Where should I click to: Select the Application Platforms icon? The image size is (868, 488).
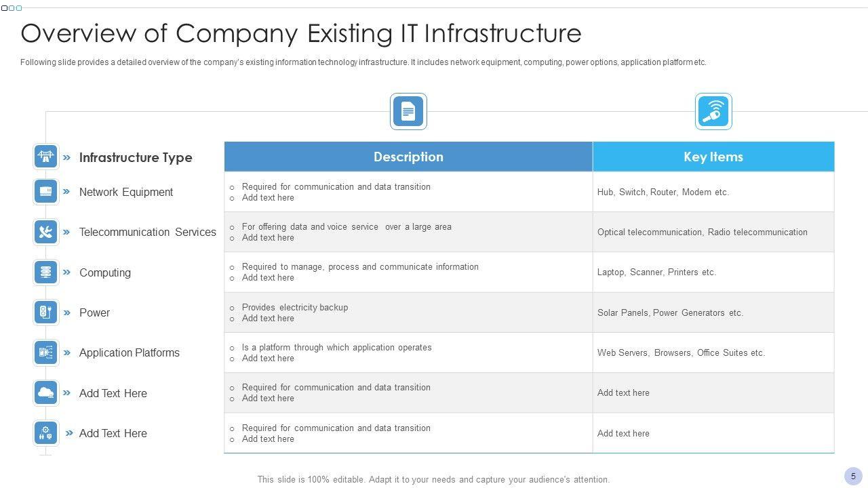46,352
